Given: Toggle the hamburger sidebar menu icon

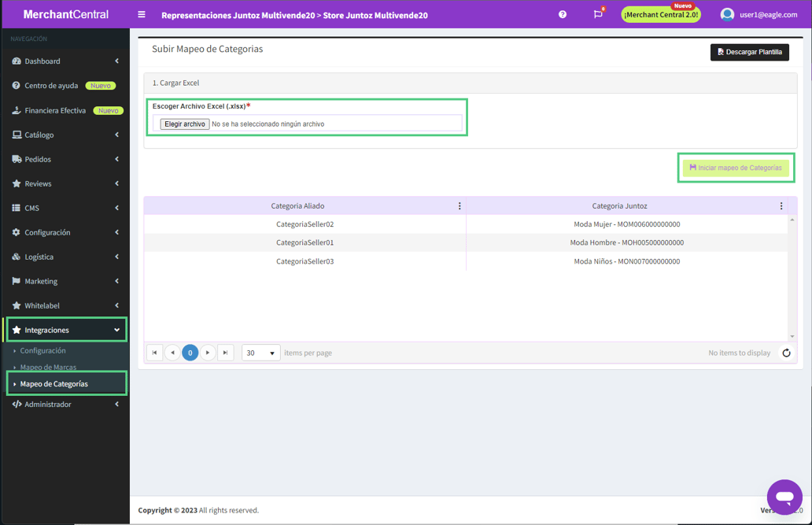Looking at the screenshot, I should click(142, 14).
